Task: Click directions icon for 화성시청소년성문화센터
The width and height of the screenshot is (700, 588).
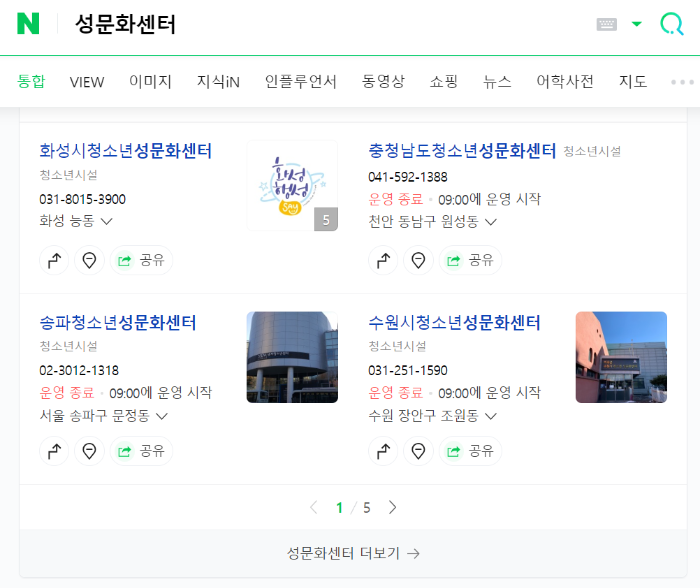Action: click(x=54, y=260)
